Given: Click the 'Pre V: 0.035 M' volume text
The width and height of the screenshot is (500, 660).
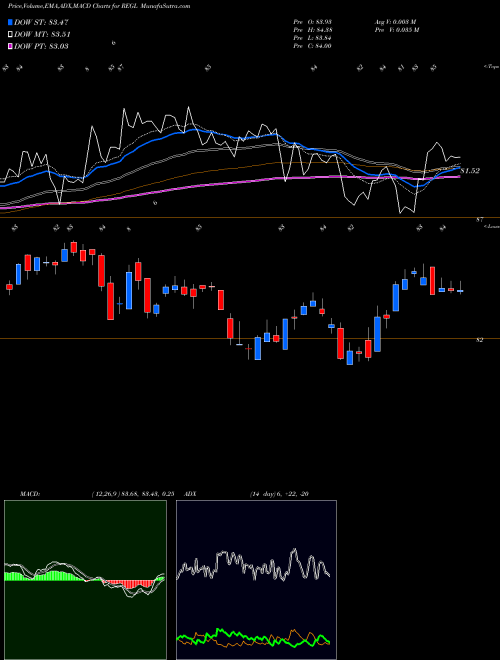Looking at the screenshot, I should pyautogui.click(x=396, y=30).
